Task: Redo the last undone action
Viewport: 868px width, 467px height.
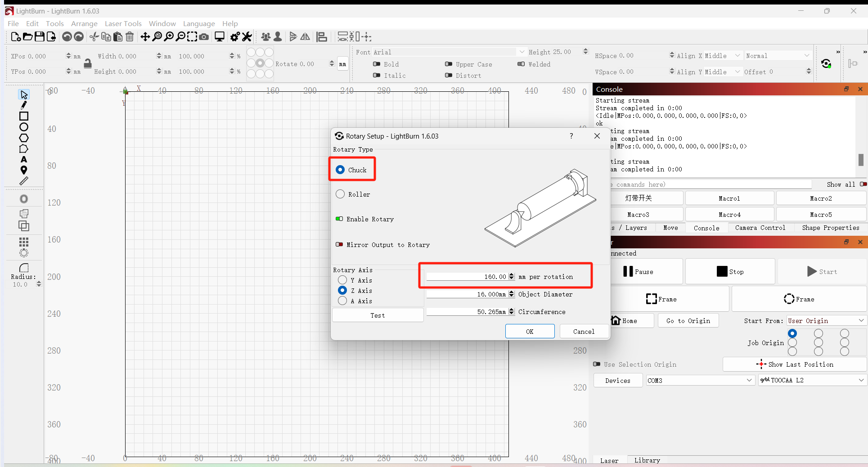Action: [79, 37]
